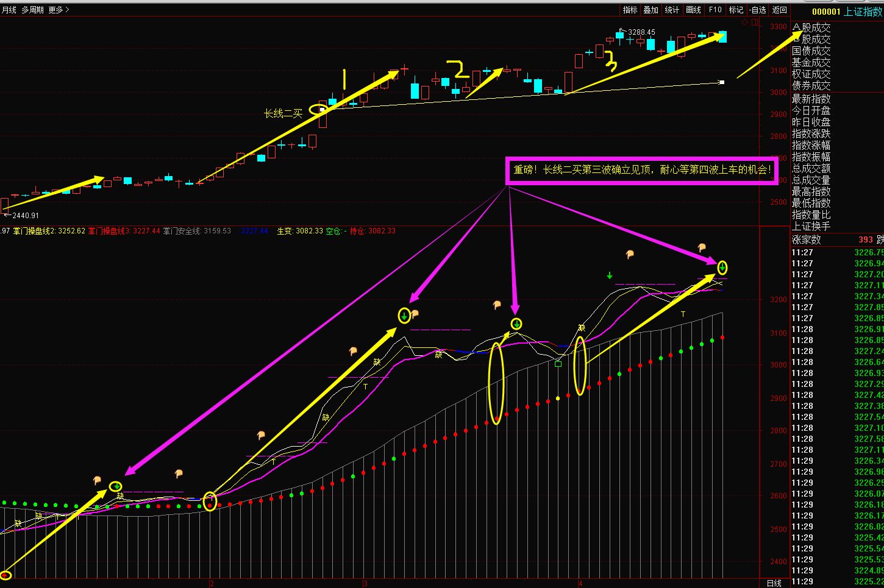Open the 统计 statistics tool
The width and height of the screenshot is (884, 588).
672,10
